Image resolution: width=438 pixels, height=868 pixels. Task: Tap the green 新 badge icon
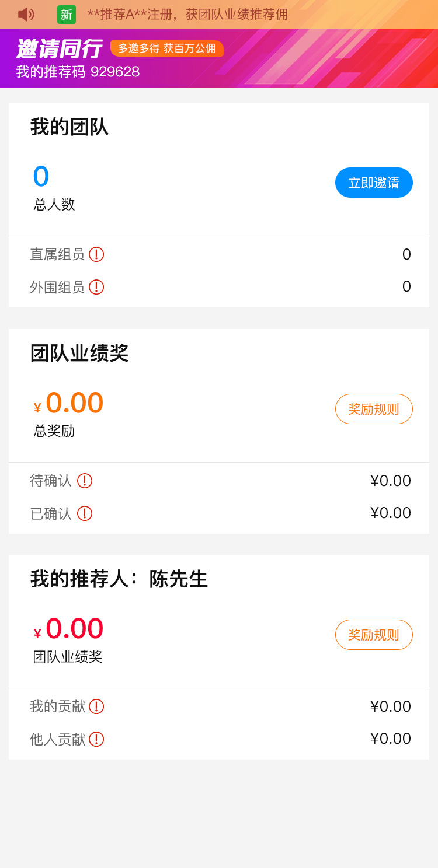pos(67,15)
